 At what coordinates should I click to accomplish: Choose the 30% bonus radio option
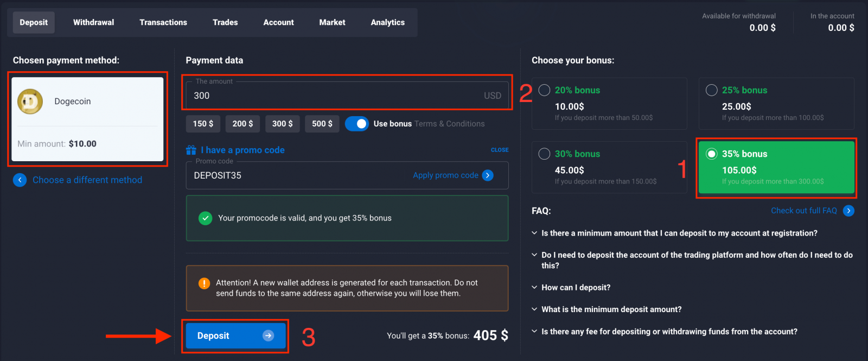[544, 154]
